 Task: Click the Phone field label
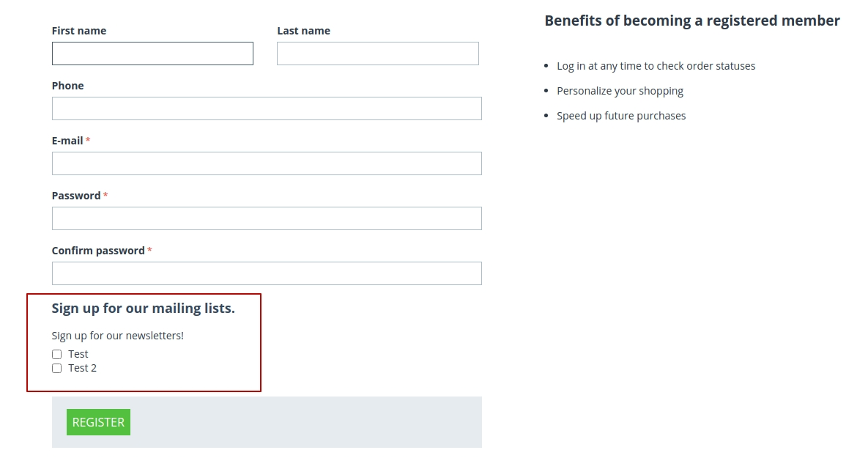coord(67,86)
